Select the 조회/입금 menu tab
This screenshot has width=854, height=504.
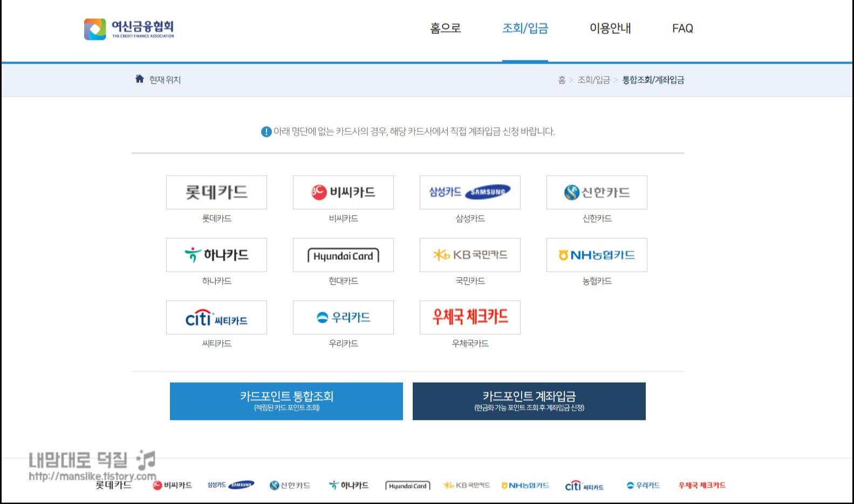(x=525, y=28)
